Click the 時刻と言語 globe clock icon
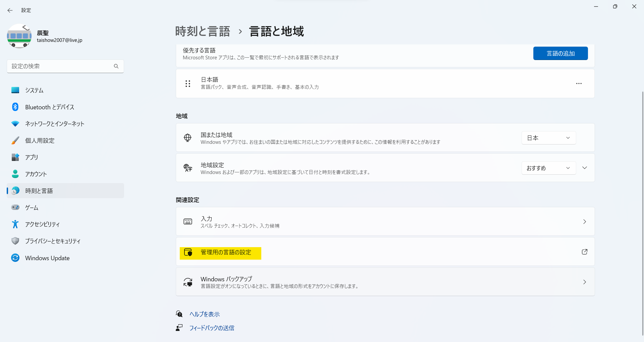Screen dimensions: 644x342 coord(15,191)
